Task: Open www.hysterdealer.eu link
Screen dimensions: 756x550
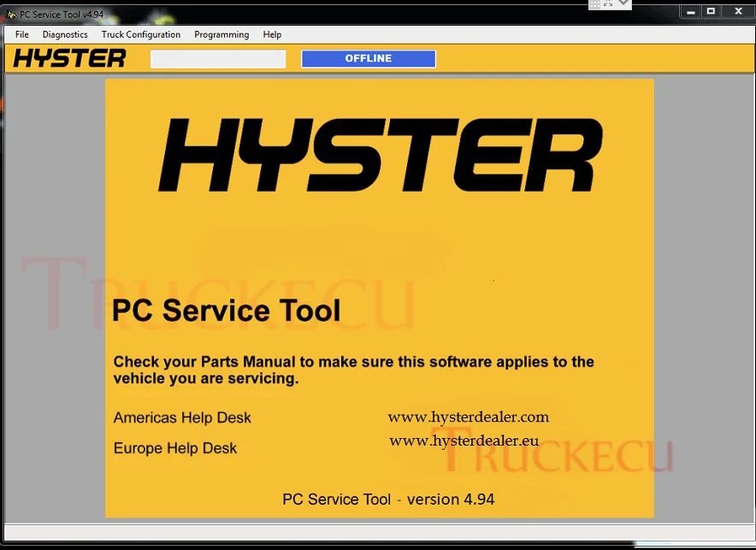Action: [464, 441]
